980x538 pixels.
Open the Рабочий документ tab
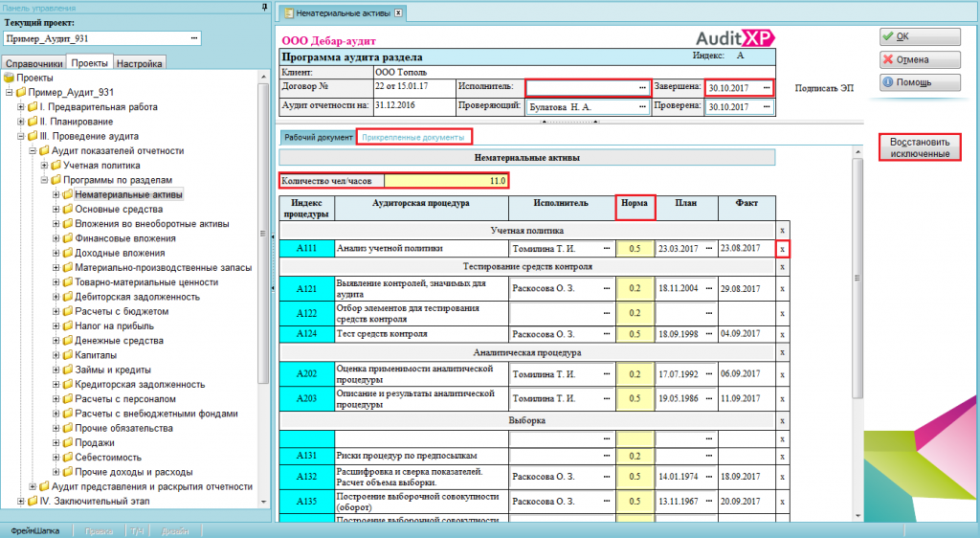pos(318,137)
